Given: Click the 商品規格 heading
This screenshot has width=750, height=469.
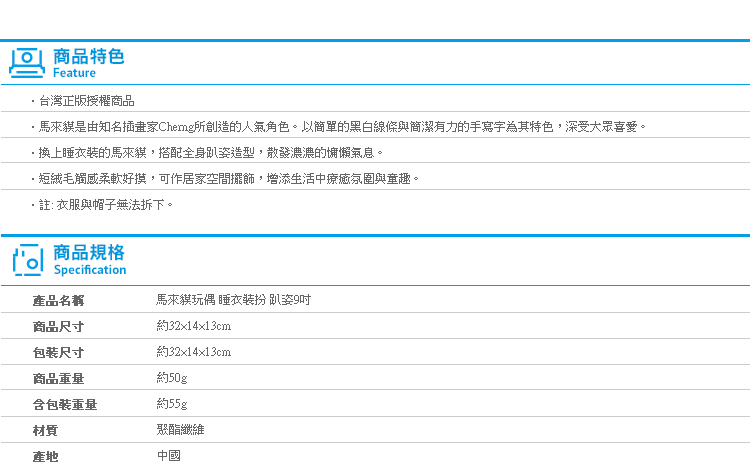Looking at the screenshot, I should tap(89, 252).
